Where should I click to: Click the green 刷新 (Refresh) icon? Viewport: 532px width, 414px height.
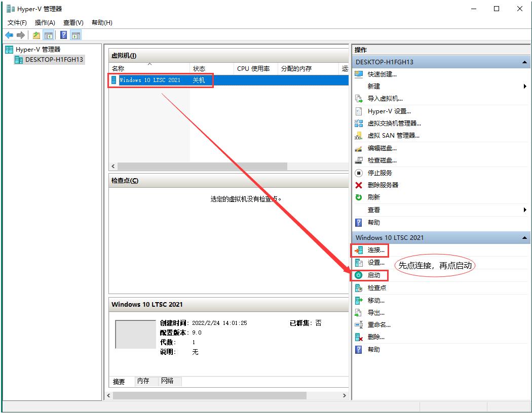coord(359,197)
